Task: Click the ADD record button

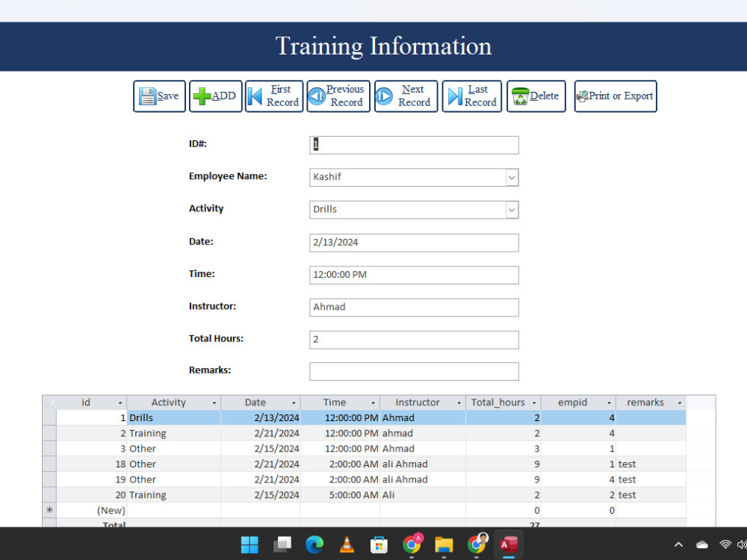Action: (215, 96)
